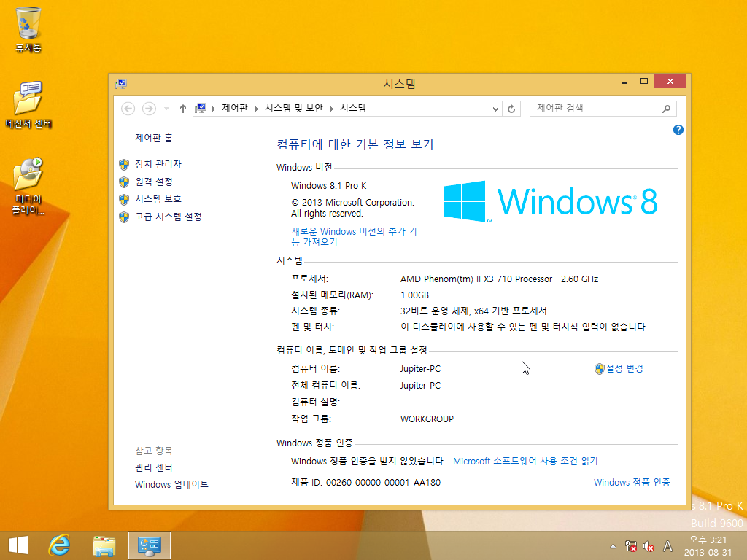Click the AMD Phenom(tm) II X3 710 Processor text

(476, 279)
